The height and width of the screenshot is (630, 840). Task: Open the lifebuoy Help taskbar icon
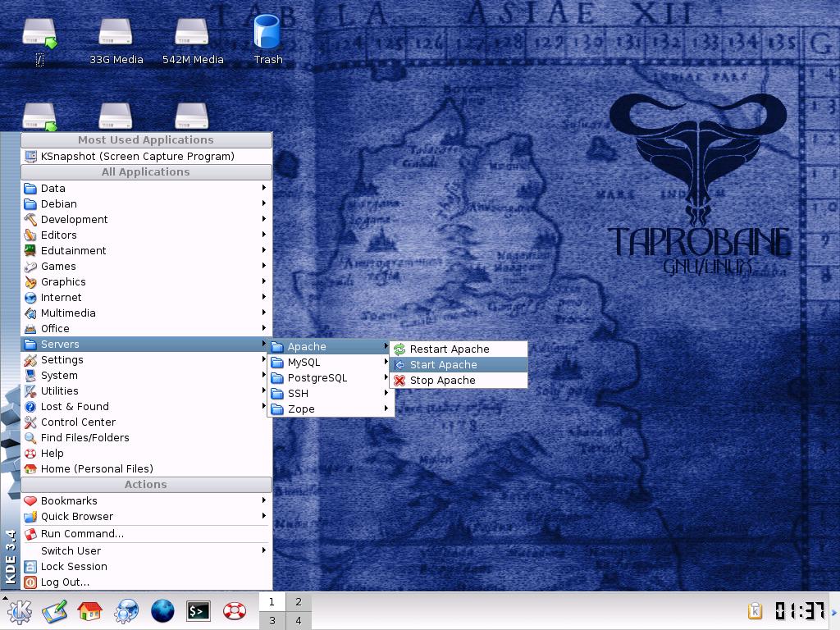tap(234, 611)
